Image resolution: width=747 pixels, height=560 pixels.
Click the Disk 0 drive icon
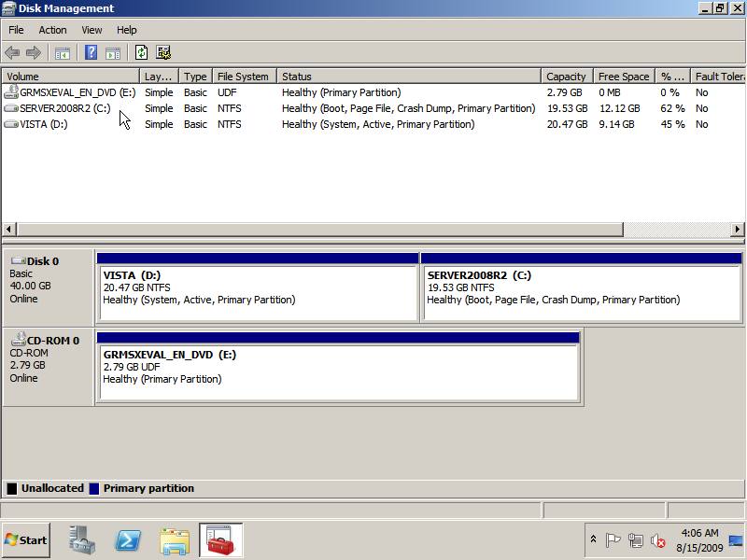[18, 260]
